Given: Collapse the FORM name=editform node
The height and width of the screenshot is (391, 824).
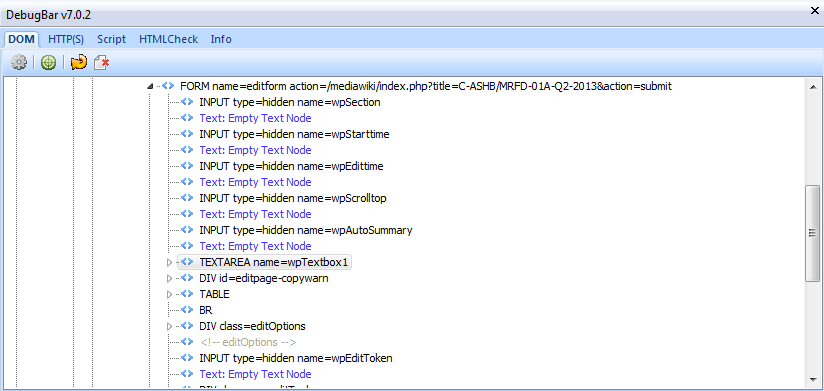Looking at the screenshot, I should coord(151,87).
